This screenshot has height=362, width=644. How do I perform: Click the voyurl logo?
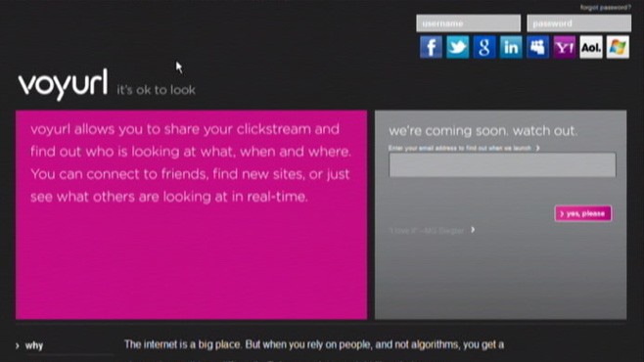63,84
